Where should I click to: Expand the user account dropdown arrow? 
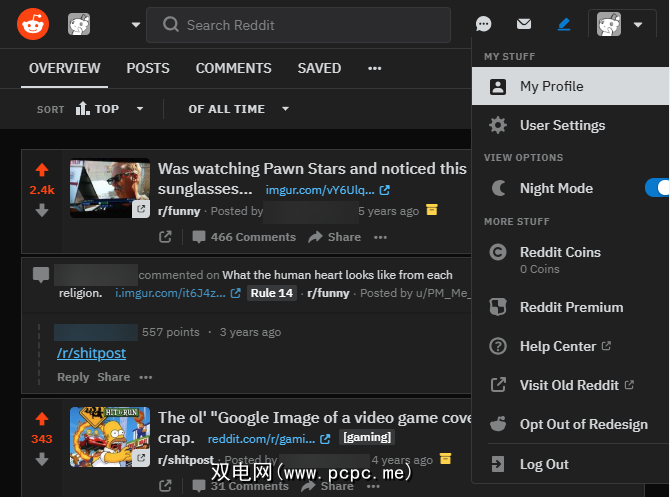638,24
